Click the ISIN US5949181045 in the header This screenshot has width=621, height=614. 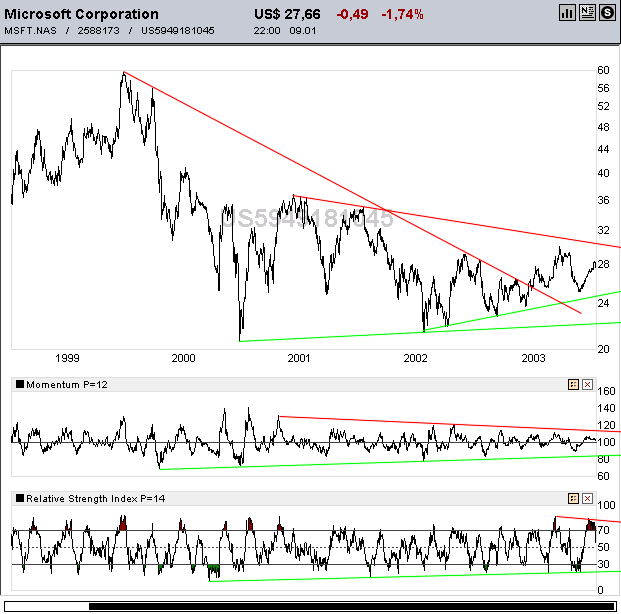pos(178,31)
